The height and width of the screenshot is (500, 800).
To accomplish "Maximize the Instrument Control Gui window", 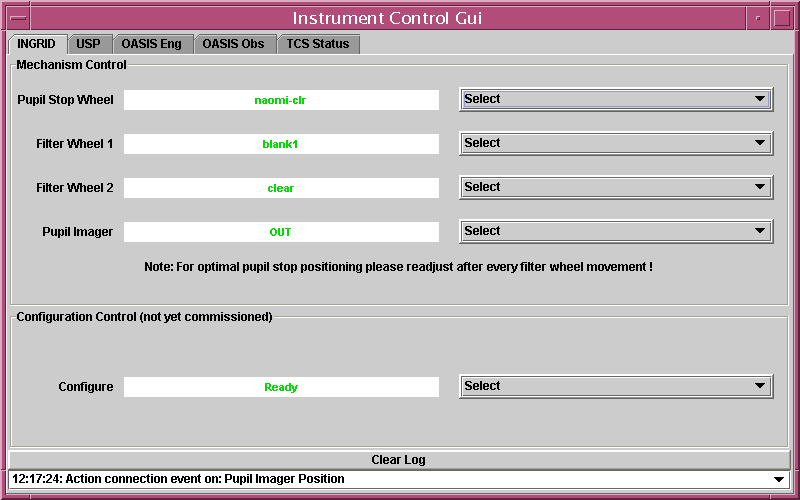I will [x=782, y=17].
